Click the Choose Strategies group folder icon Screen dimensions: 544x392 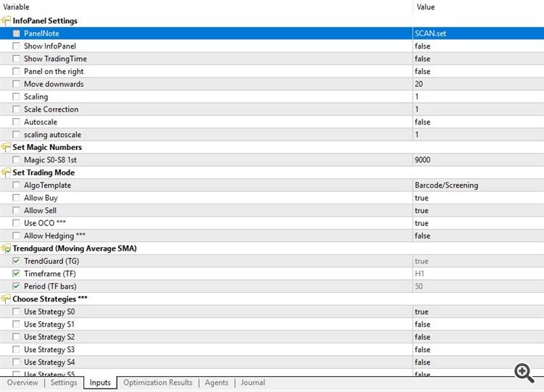pos(6,299)
